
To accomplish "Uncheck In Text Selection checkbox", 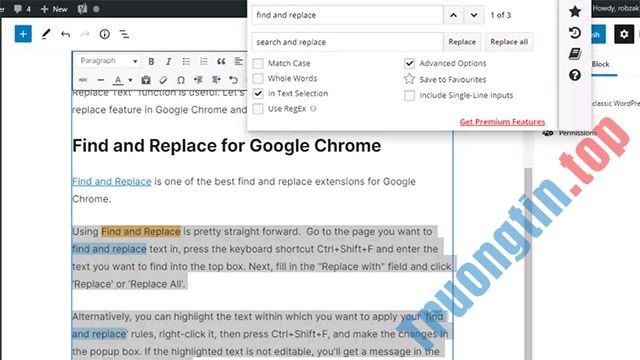I will (258, 93).
